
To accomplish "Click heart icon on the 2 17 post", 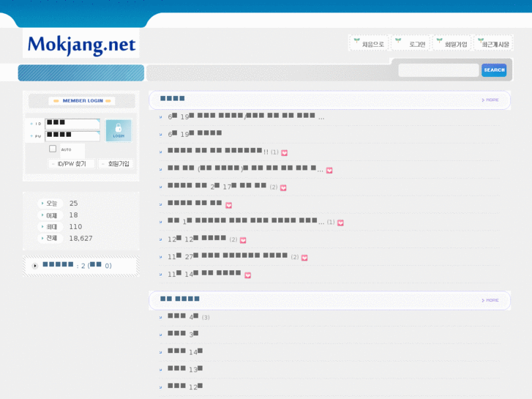I will click(x=283, y=187).
